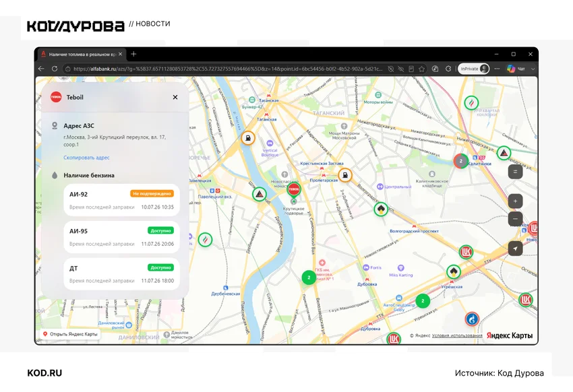This screenshot has height=392, width=573.
Task: Open browser essentials icon in toolbar
Action: tap(435, 69)
